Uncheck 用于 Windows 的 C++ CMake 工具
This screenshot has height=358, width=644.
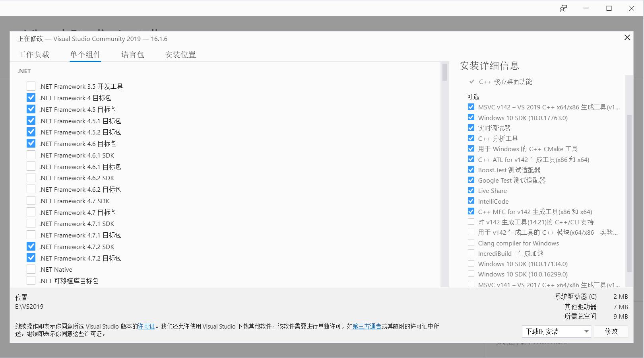471,149
